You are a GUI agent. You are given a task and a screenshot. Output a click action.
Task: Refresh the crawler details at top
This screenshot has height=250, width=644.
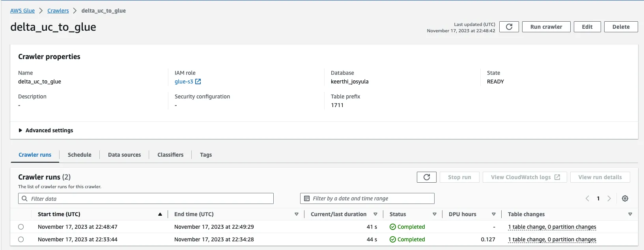509,27
